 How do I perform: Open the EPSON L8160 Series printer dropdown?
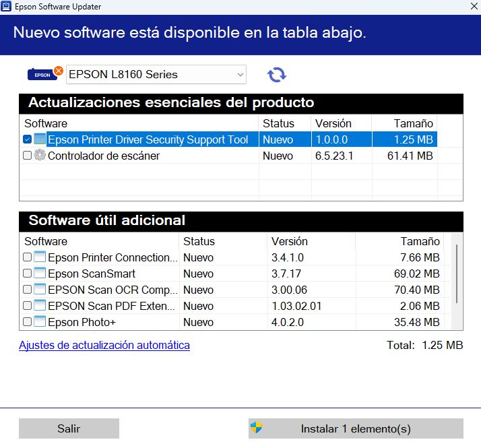tap(156, 74)
